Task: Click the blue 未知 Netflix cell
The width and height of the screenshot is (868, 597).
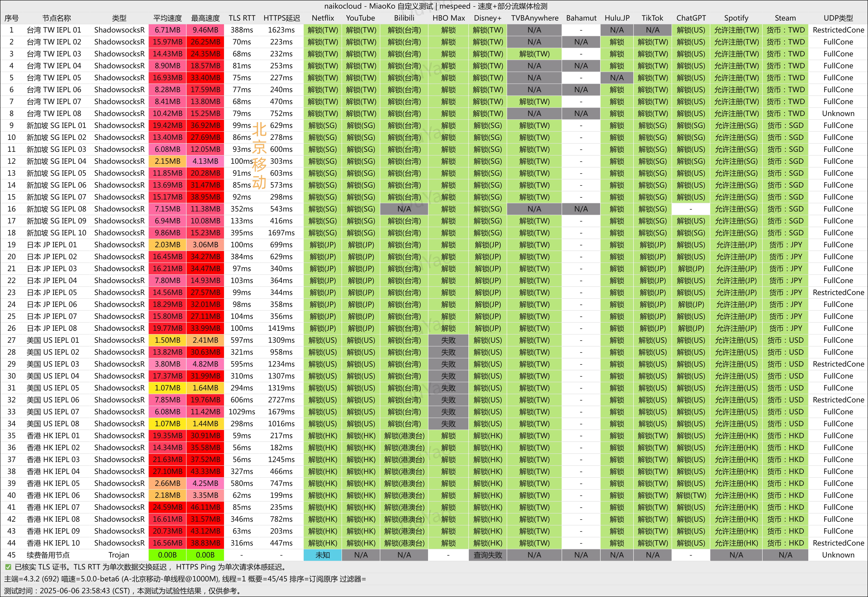Action: pyautogui.click(x=323, y=555)
